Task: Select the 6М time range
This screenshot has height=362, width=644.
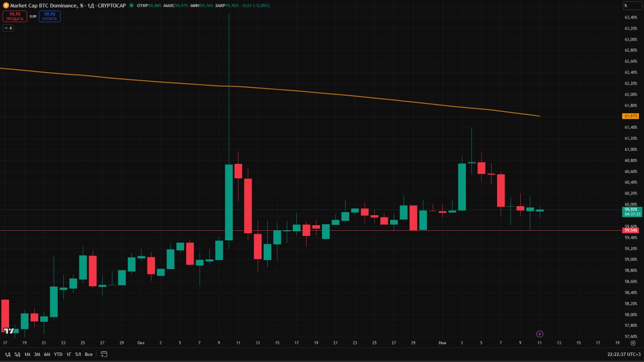Action: pyautogui.click(x=47, y=354)
